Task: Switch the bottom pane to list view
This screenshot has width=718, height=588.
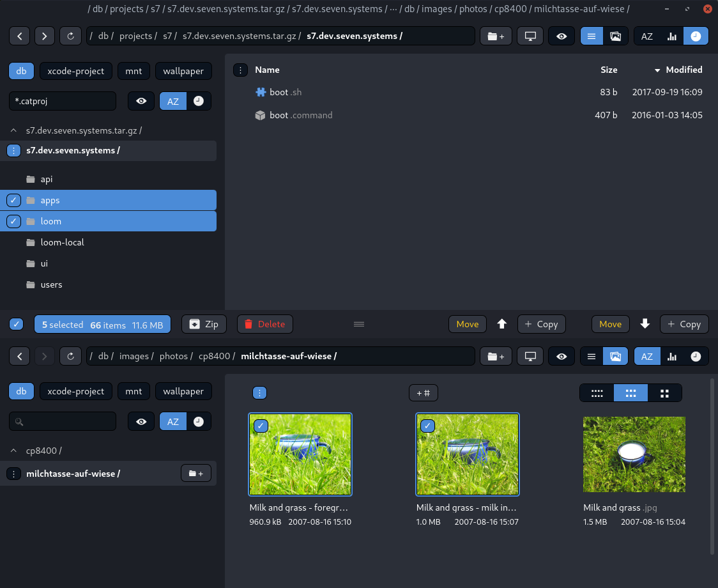Action: pos(591,356)
